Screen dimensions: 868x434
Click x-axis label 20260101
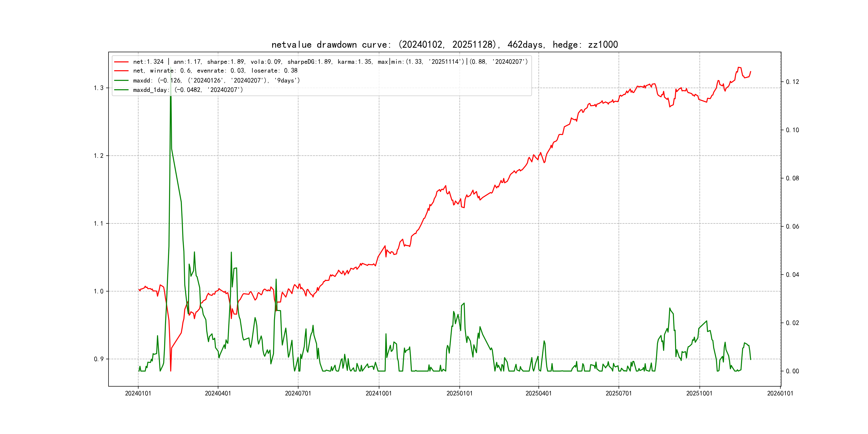(x=780, y=394)
